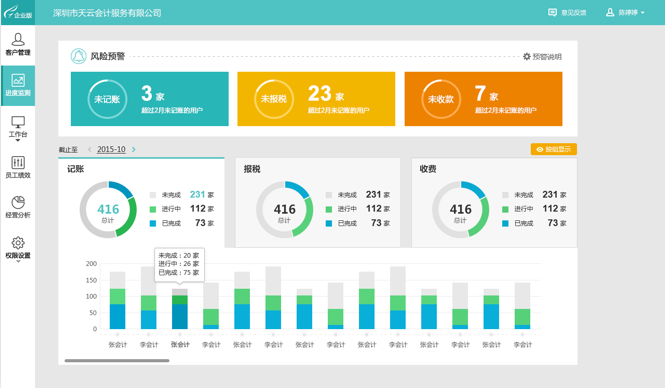Click the teal 231 value in 记账 panel
This screenshot has width=665, height=388.
[198, 195]
